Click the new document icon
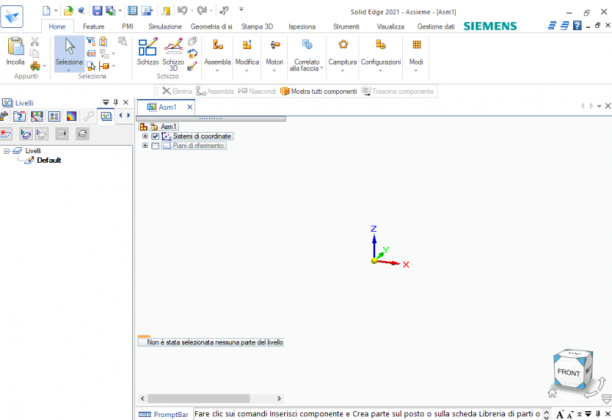 (x=47, y=11)
